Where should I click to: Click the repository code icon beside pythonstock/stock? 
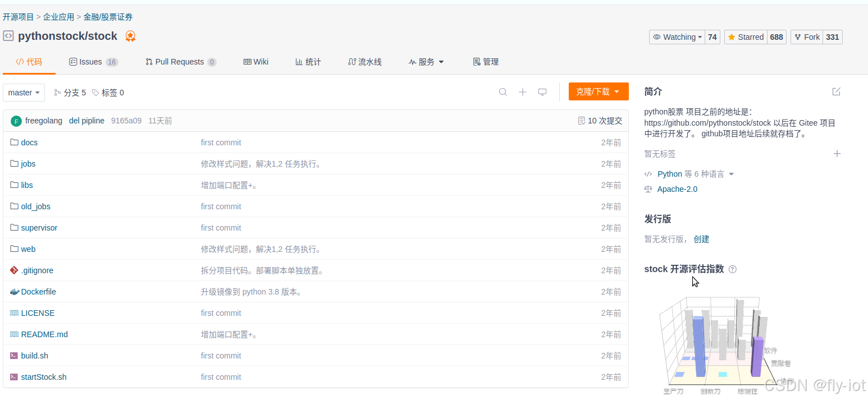(8, 36)
